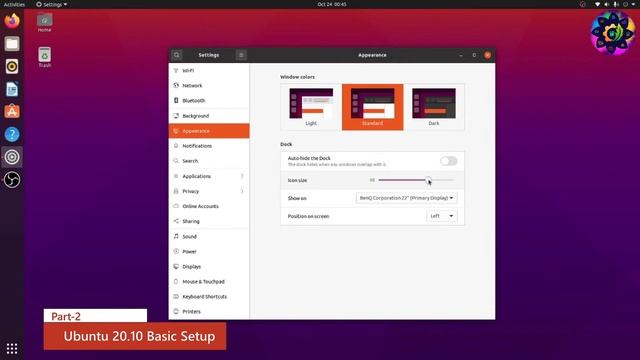640x360 pixels.
Task: Select the Appearance sidebar entry
Action: click(209, 131)
